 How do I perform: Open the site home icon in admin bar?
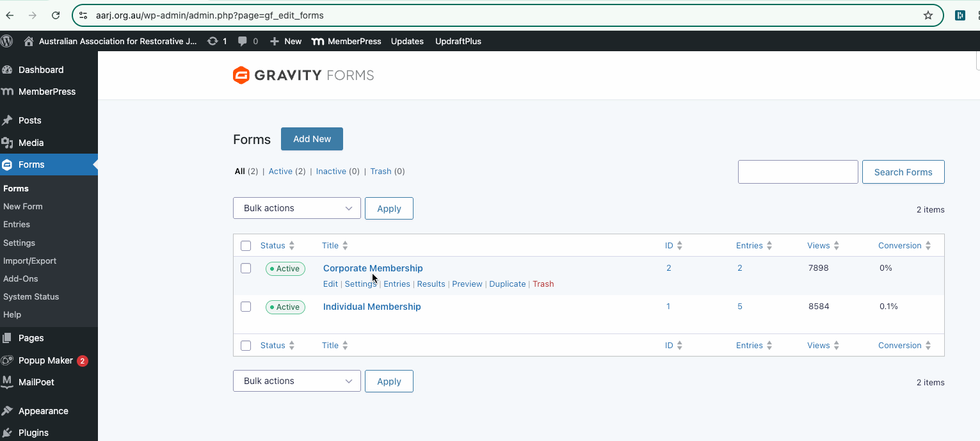(29, 41)
